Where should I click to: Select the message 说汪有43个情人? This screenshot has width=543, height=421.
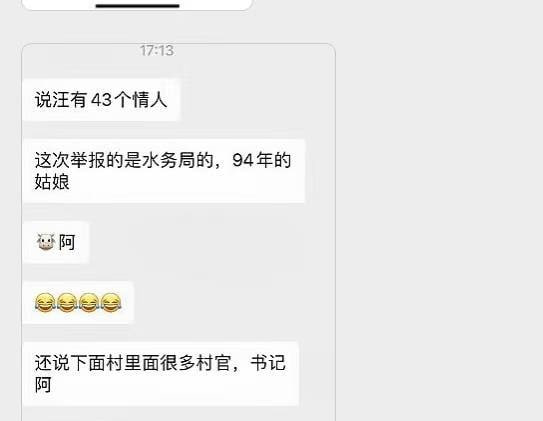(x=101, y=100)
